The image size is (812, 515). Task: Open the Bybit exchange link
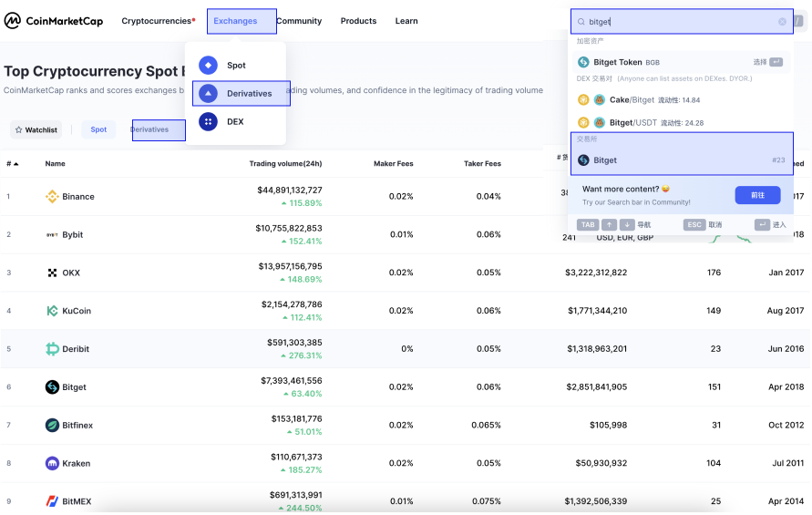click(73, 234)
